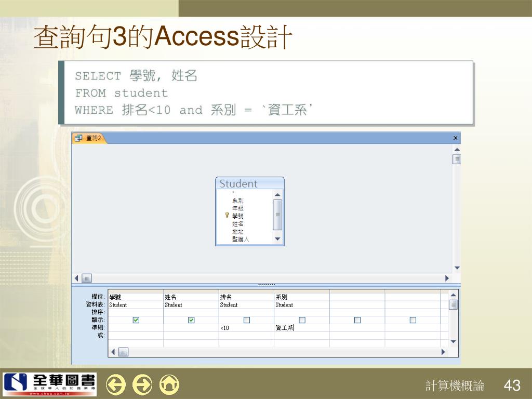The image size is (532, 399).
Task: Click the 資工系 criteria cell under 系別
Action: click(x=302, y=328)
